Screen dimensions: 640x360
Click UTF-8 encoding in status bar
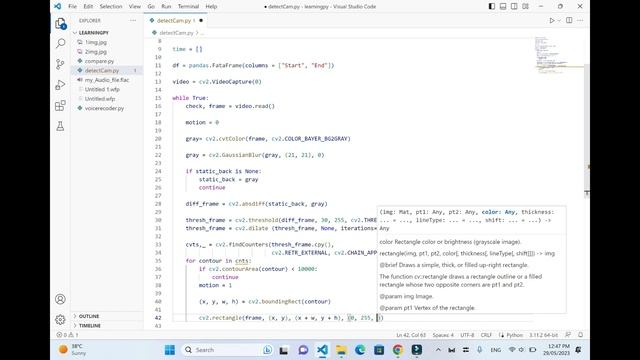(467, 335)
